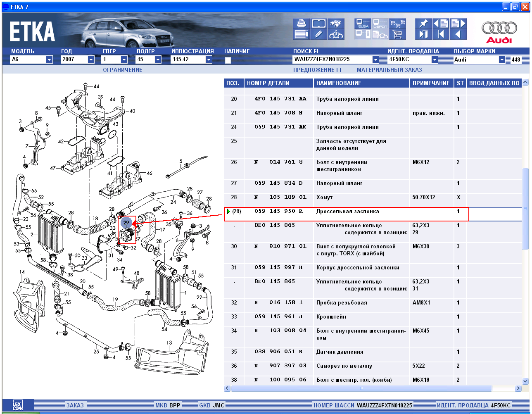Select the 'Запчасть отсутствует' row 25
The width and height of the screenshot is (532, 414).
pyautogui.click(x=373, y=148)
